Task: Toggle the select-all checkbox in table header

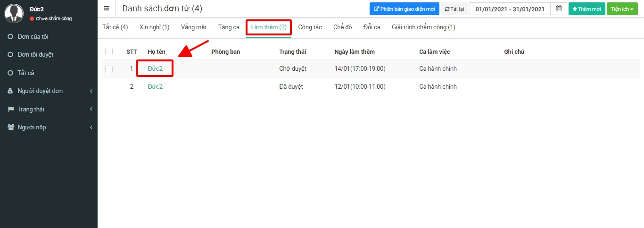Action: coord(109,51)
